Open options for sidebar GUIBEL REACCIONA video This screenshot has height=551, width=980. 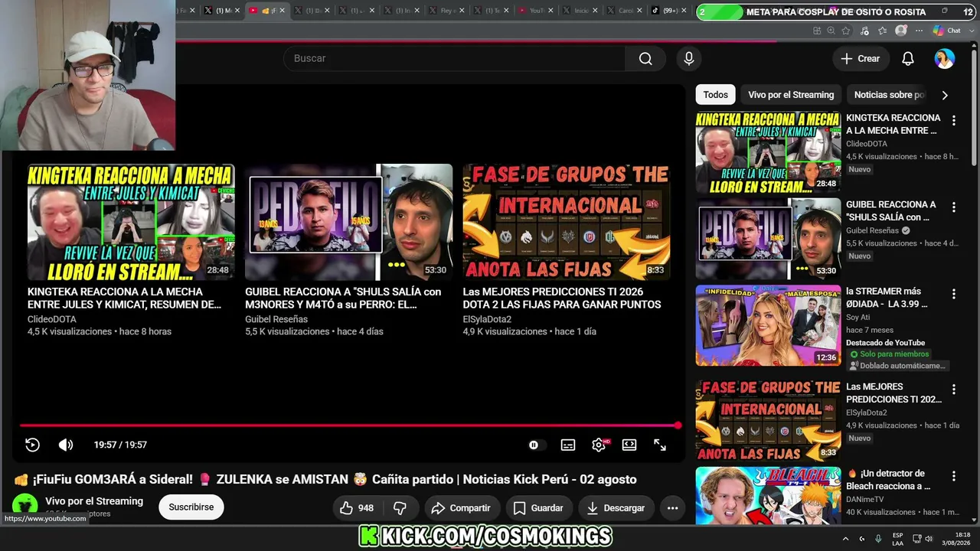point(954,207)
